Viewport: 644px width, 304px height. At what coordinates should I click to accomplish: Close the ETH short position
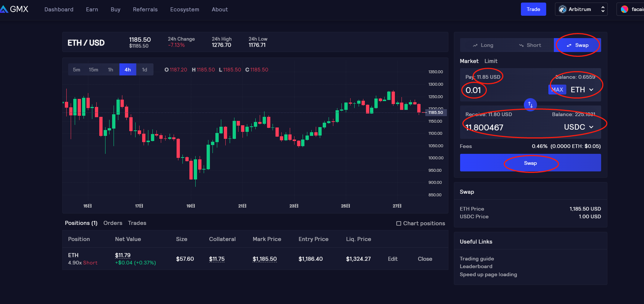(425, 259)
